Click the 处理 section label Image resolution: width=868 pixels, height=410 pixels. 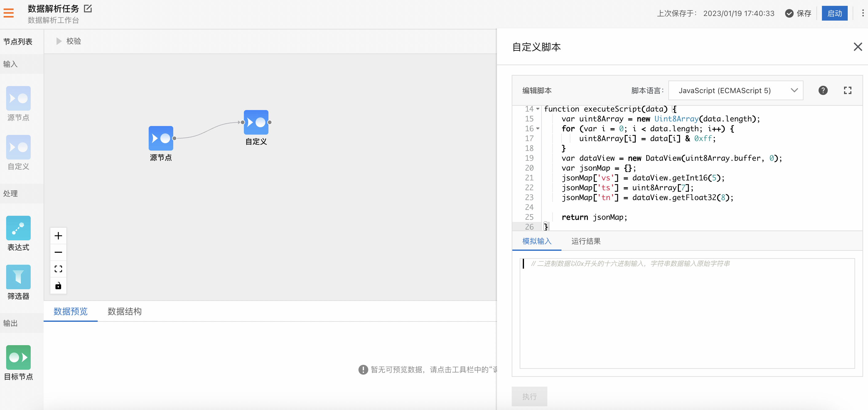pyautogui.click(x=10, y=193)
